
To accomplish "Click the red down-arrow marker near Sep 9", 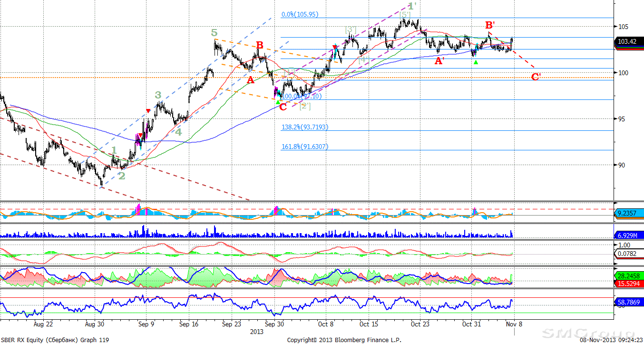I will tap(148, 111).
